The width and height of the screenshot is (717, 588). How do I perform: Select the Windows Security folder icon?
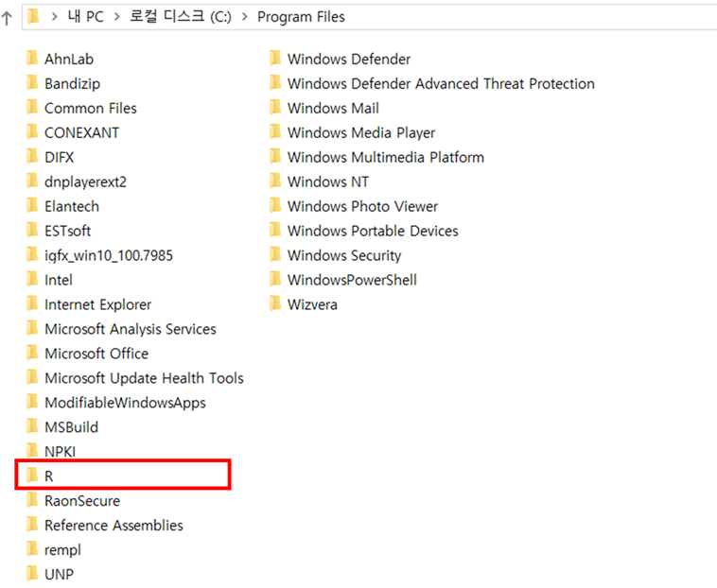click(275, 255)
